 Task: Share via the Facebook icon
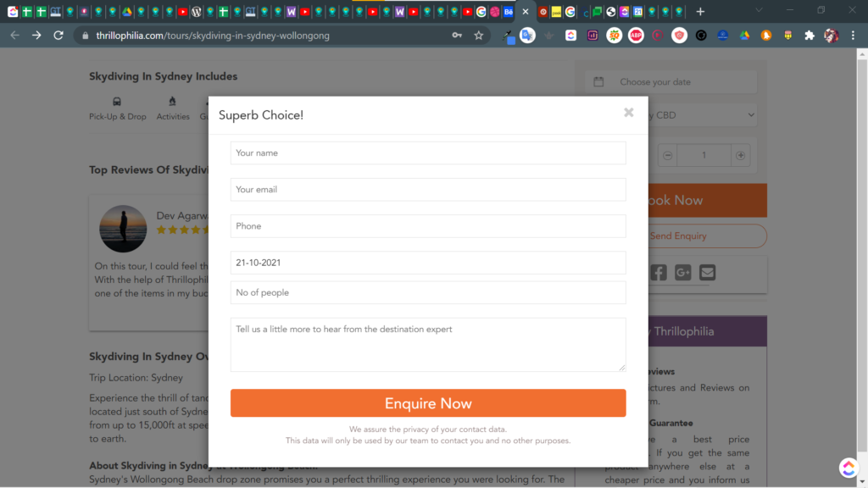659,272
